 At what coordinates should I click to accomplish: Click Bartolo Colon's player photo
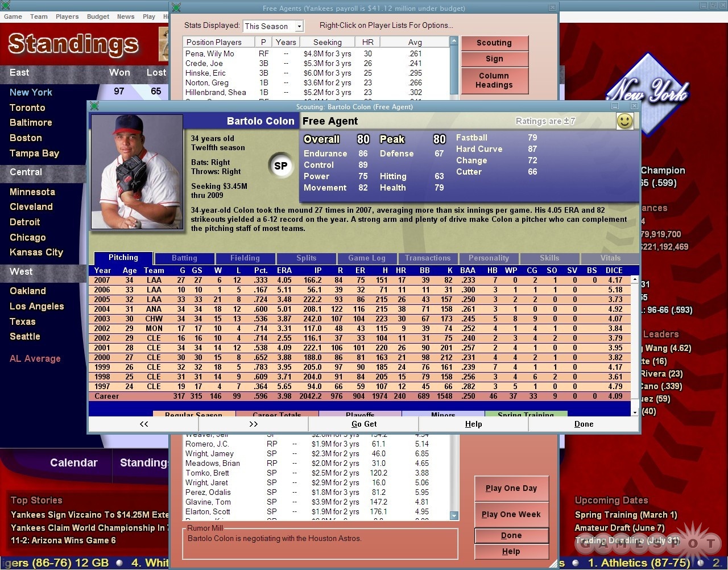[x=136, y=172]
